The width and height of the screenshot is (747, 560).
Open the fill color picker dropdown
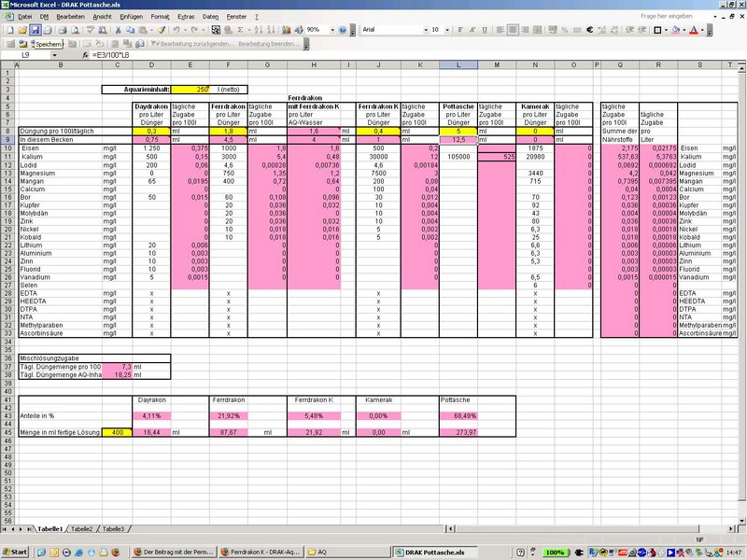point(683,30)
